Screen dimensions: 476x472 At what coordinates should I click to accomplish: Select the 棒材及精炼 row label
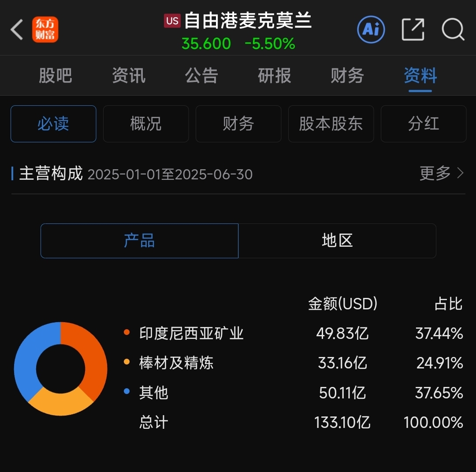(176, 363)
